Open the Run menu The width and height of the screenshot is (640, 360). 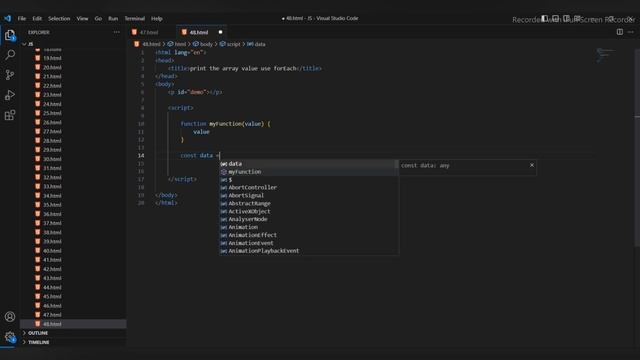click(113, 18)
